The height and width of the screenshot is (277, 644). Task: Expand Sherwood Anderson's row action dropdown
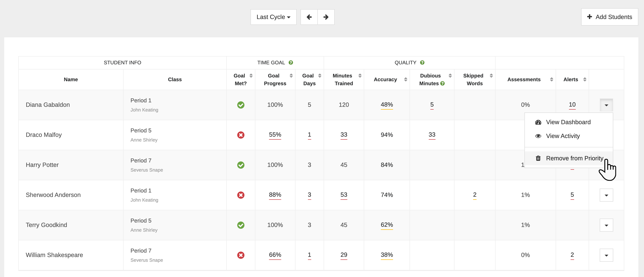pyautogui.click(x=606, y=195)
